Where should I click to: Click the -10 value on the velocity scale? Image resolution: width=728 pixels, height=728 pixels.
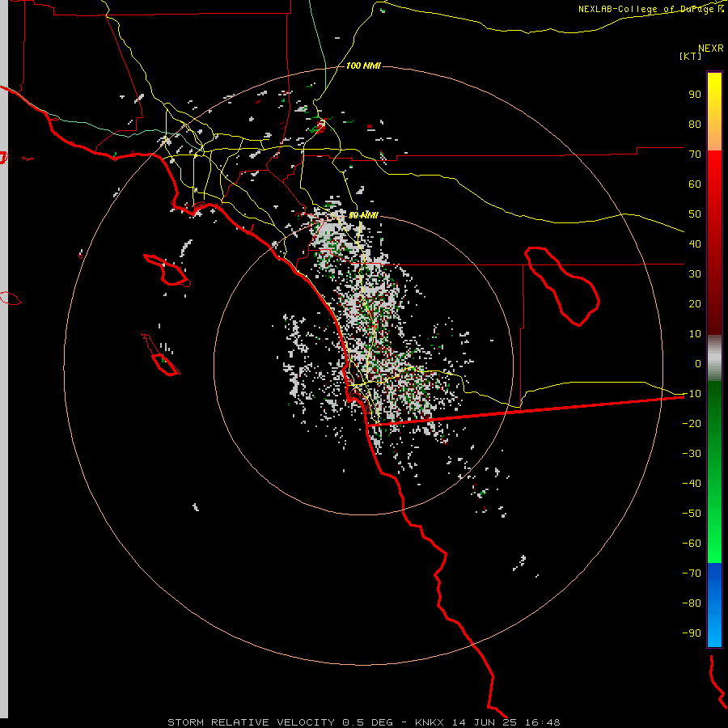(x=692, y=394)
